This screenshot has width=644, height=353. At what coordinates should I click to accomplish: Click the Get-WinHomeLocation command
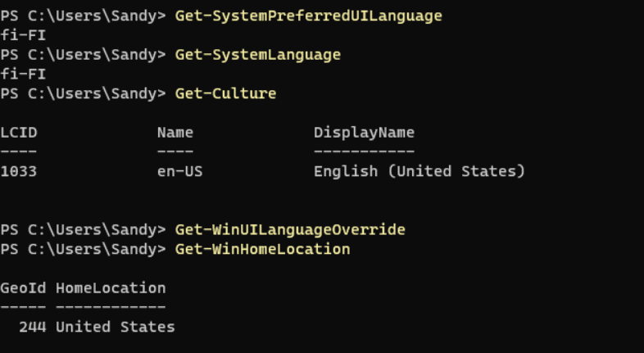(x=263, y=250)
